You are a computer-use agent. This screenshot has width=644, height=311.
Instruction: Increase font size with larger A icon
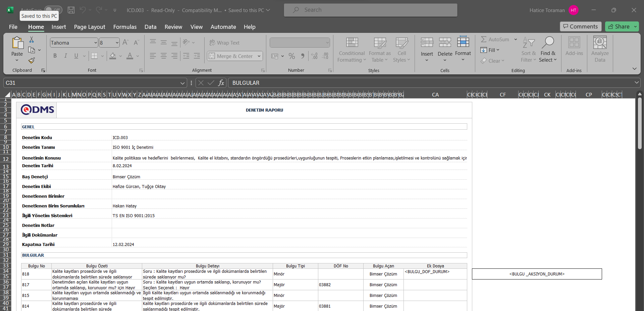click(125, 43)
